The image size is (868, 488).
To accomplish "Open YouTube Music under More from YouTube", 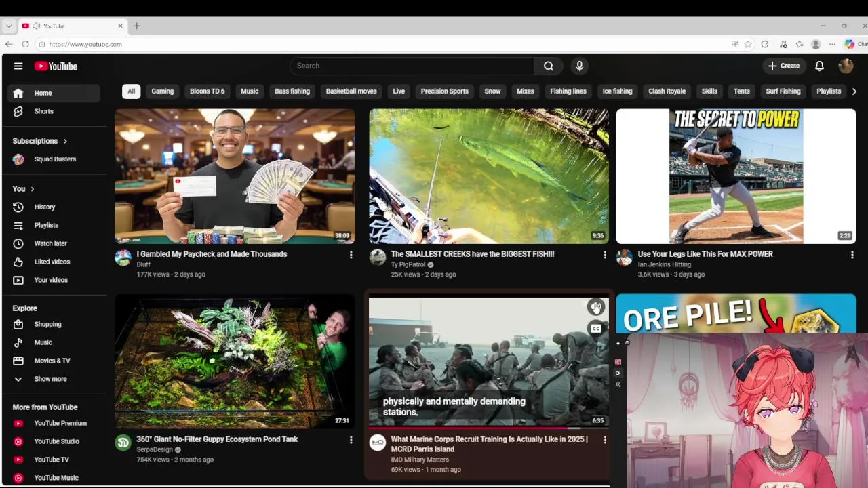I will 54,478.
